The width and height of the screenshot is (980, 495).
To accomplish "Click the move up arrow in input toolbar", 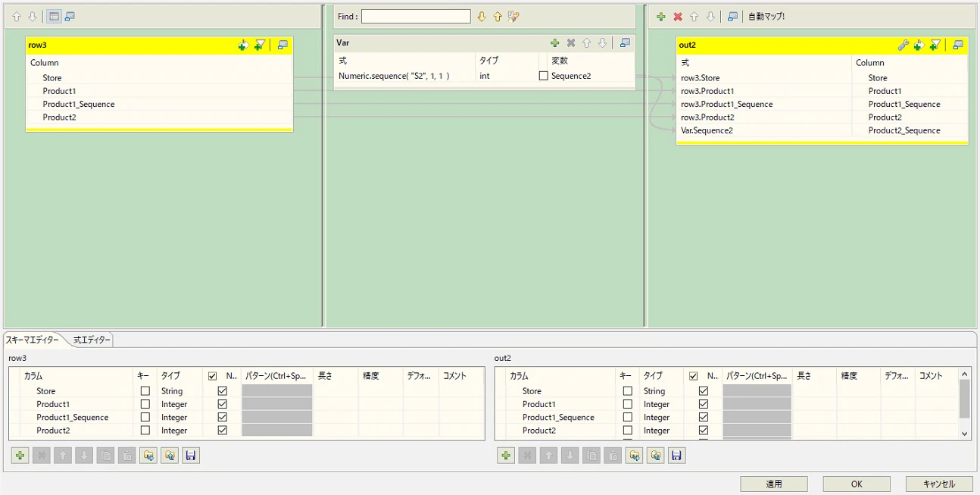I will coord(17,16).
